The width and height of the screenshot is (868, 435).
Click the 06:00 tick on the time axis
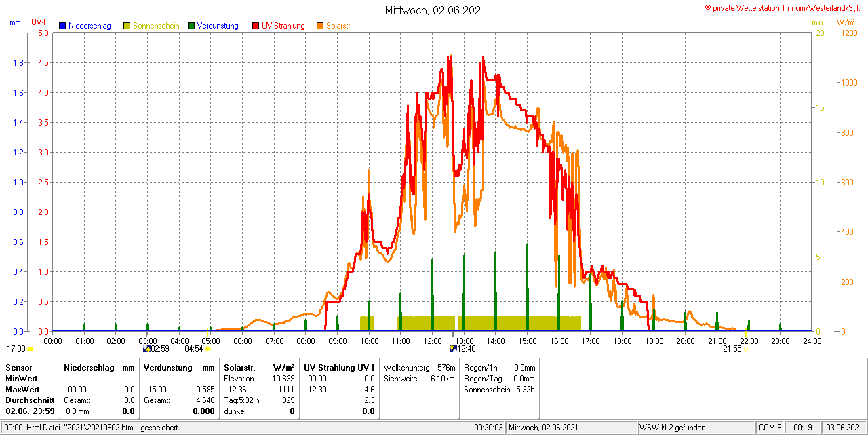pos(242,341)
